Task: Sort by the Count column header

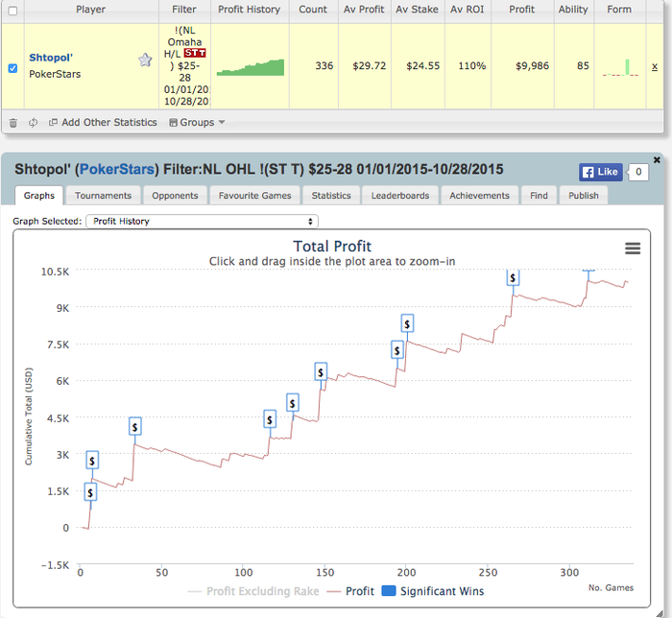Action: [x=313, y=10]
